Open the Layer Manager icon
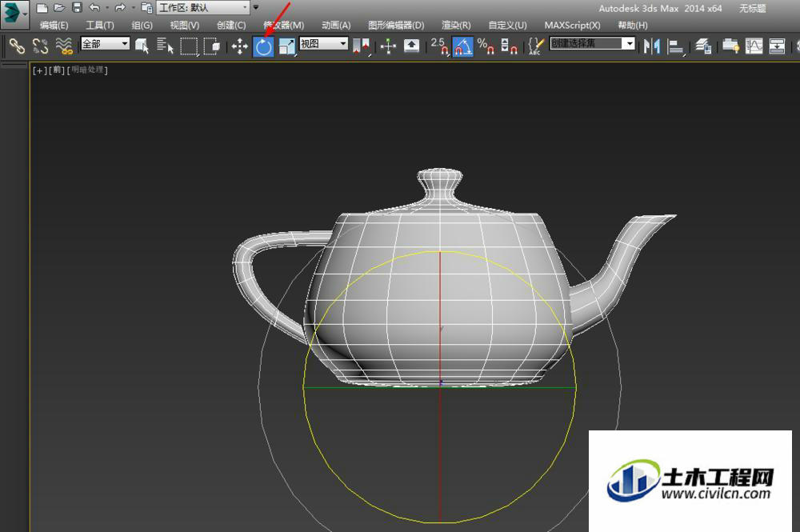Screen dimensions: 800x532 704,46
